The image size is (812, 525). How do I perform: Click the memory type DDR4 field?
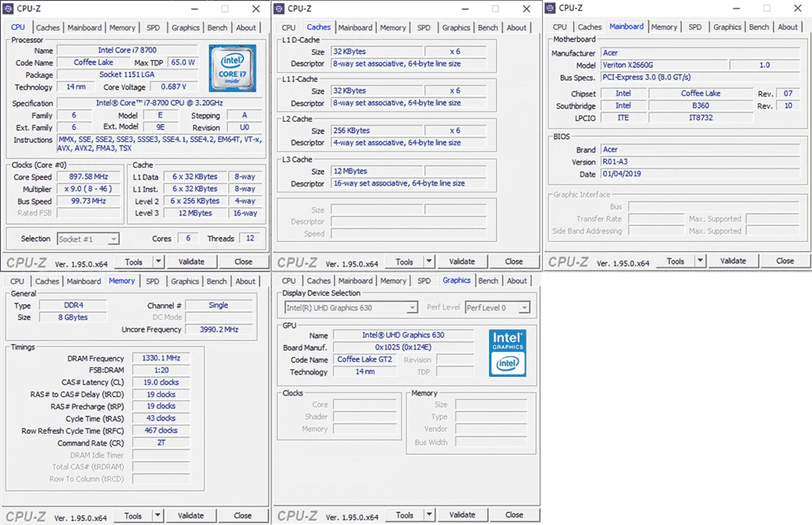click(x=73, y=305)
